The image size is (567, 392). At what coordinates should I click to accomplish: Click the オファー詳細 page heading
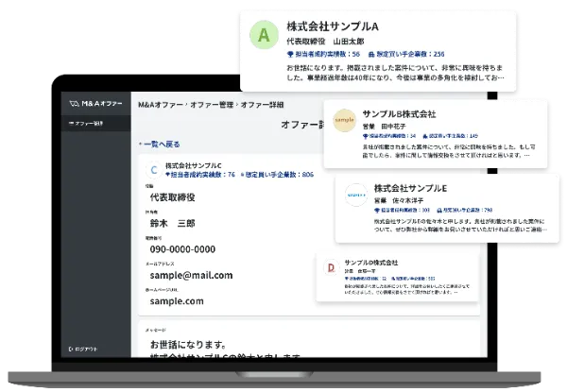302,125
